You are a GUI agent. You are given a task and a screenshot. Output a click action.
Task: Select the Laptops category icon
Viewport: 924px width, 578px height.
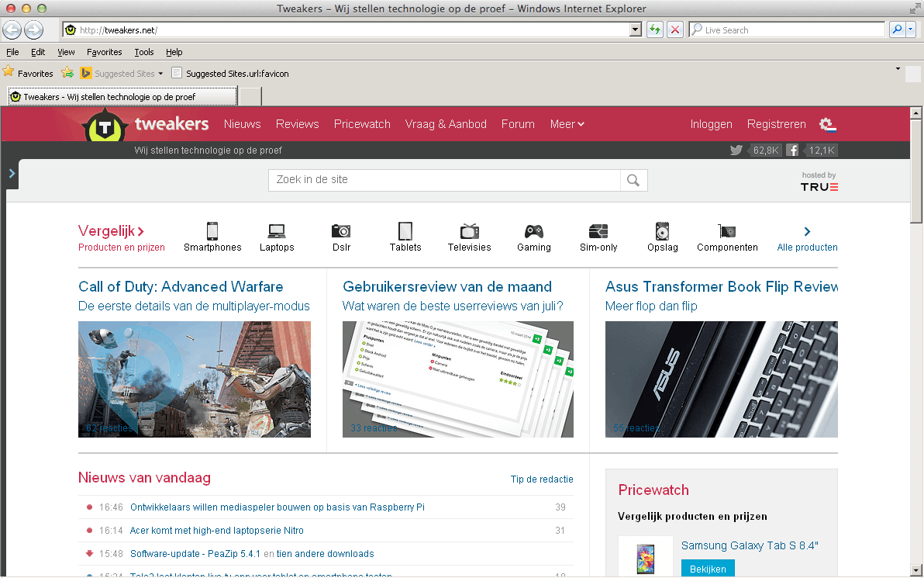277,230
